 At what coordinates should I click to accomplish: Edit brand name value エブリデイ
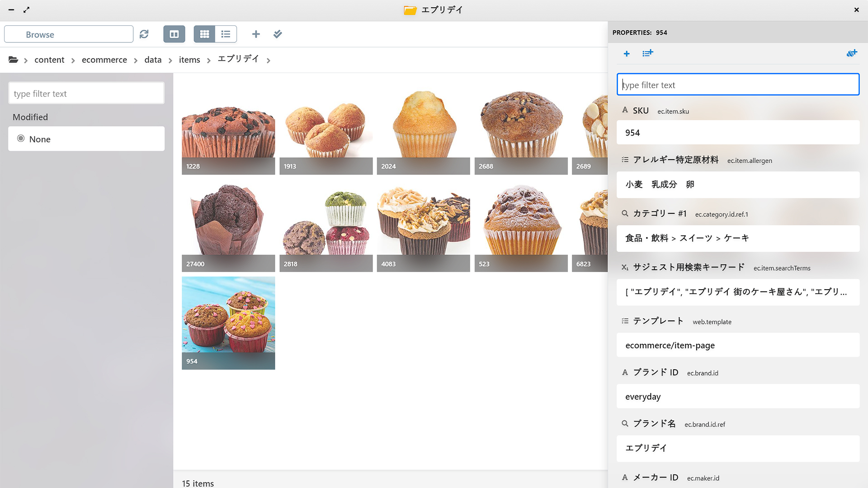point(738,448)
